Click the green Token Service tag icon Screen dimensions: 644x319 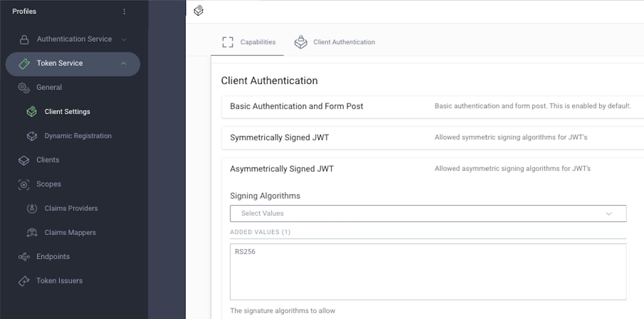(x=24, y=64)
